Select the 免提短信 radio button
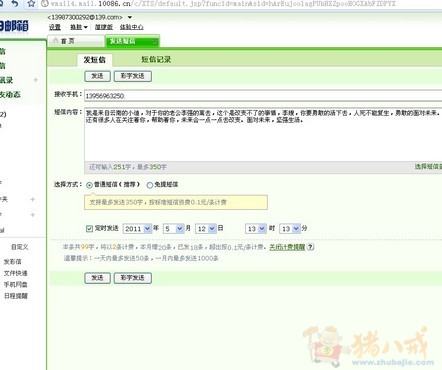Viewport: 442px width, 370px height. 150,185
